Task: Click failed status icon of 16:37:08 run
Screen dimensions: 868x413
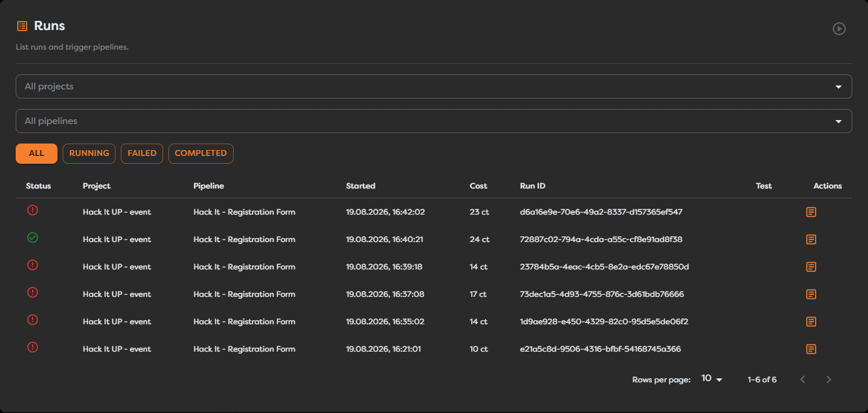Action: [x=33, y=292]
